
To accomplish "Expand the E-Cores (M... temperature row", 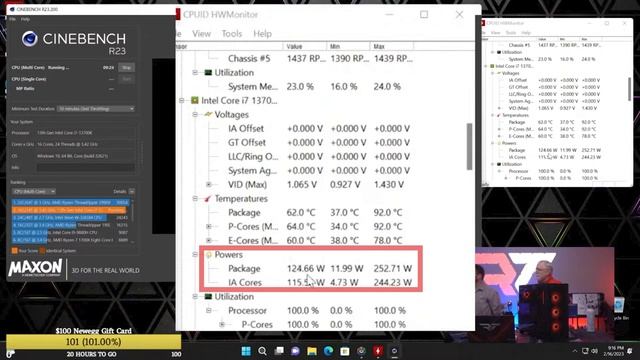I will coord(209,240).
